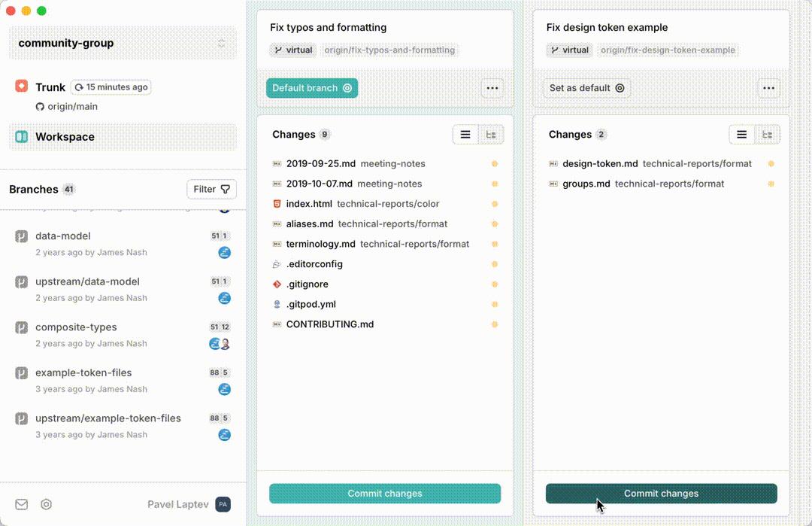This screenshot has height=526, width=812.
Task: Set fix-design-token-example as default branch
Action: click(x=586, y=88)
